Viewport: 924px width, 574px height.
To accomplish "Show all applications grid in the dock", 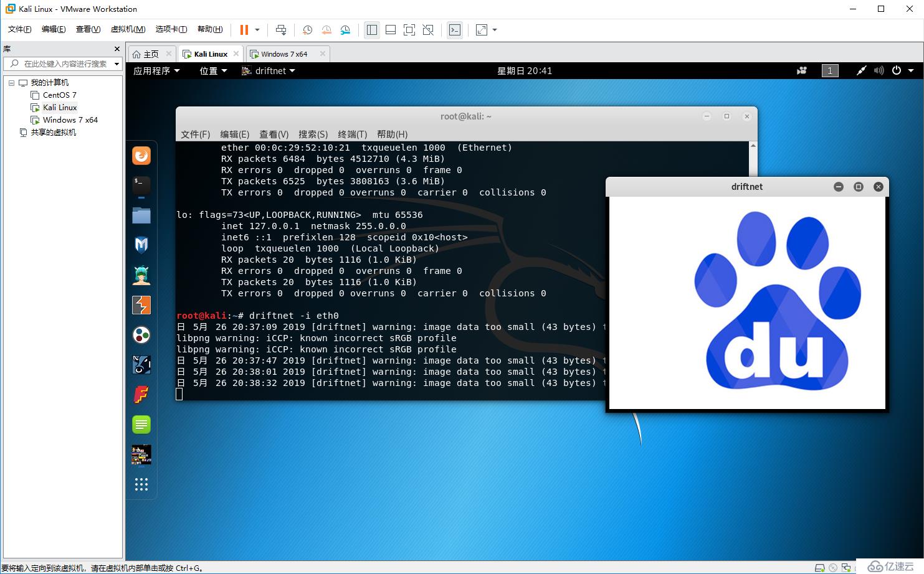I will 141,484.
